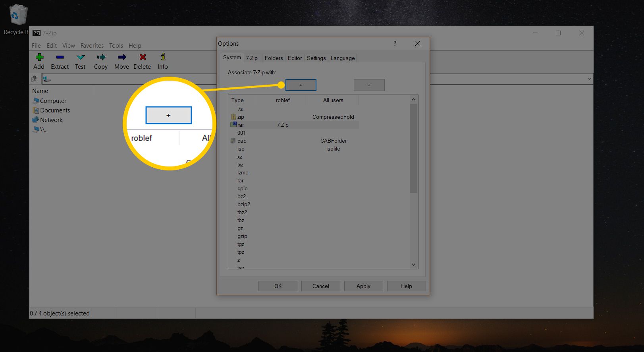Select the tar file type row

(x=294, y=180)
